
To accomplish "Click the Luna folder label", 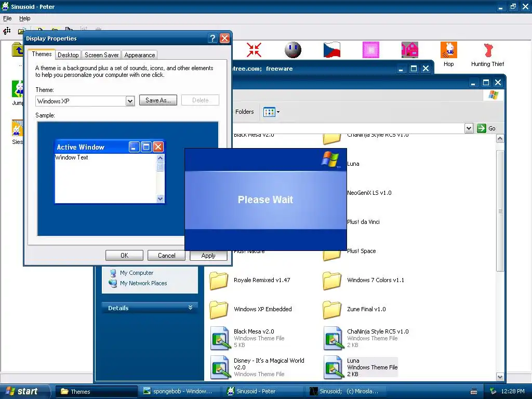I will point(353,164).
